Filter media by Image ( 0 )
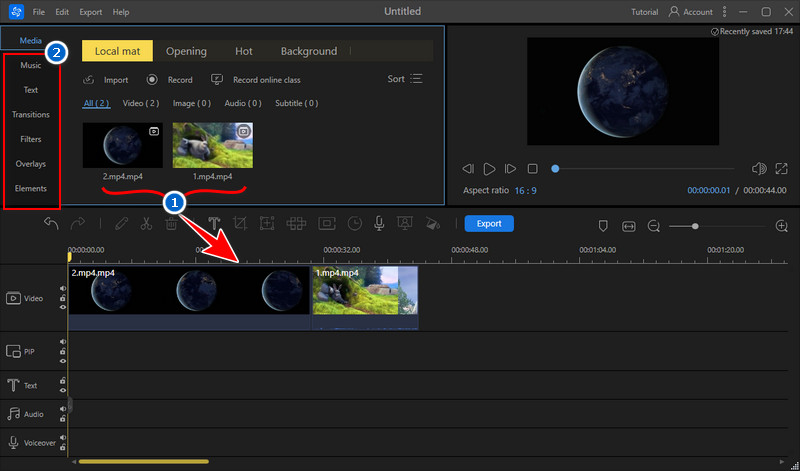 coord(192,103)
